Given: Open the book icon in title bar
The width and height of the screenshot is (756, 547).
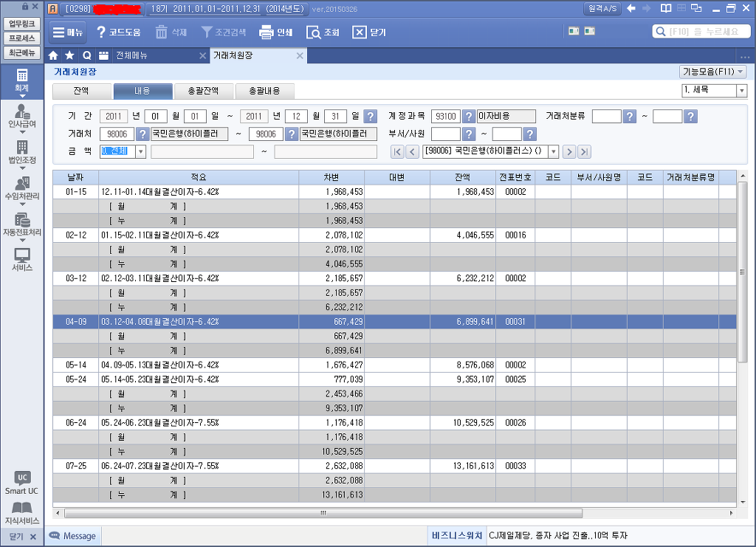Looking at the screenshot, I should coord(666,8).
